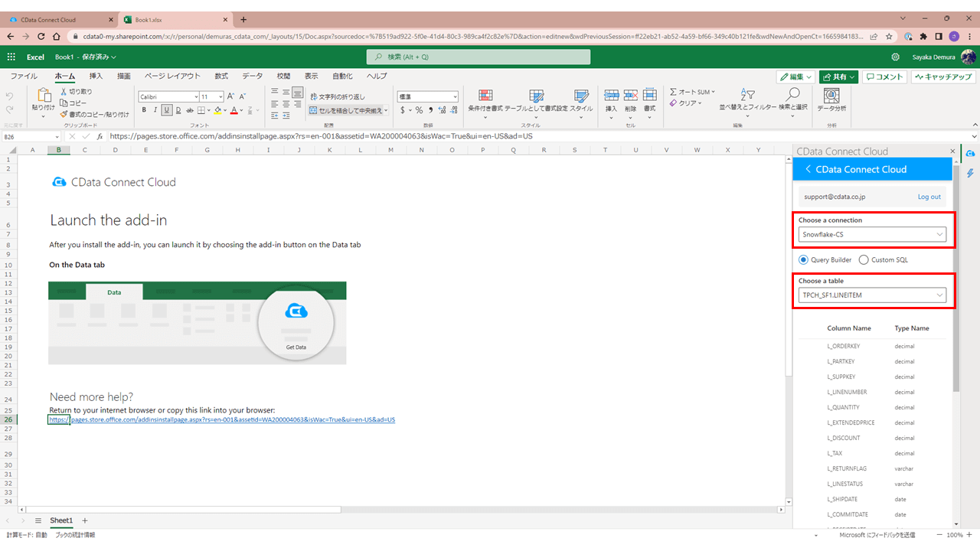The height and width of the screenshot is (551, 980).
Task: Toggle Bold formatting in the ribbon
Action: (144, 110)
